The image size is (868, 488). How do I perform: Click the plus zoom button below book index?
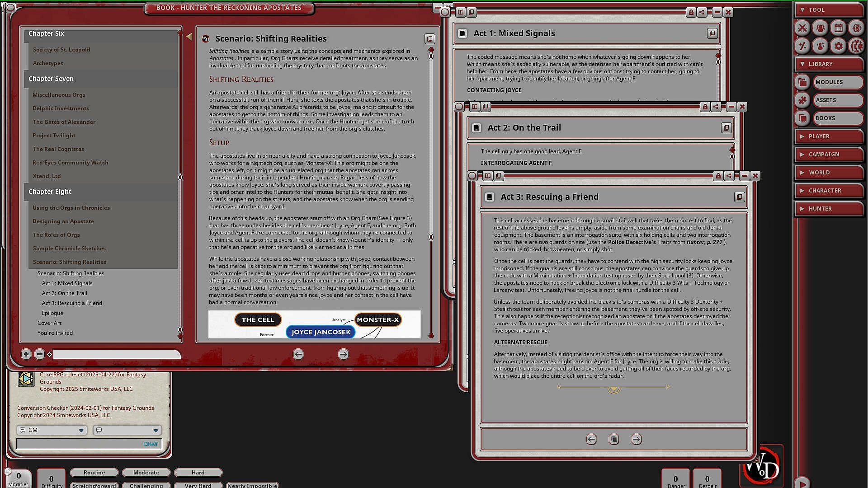click(26, 354)
